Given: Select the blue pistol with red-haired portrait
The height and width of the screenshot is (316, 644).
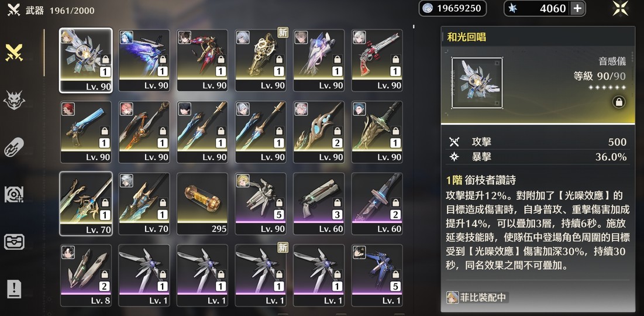Looking at the screenshot, I should pos(85,132).
